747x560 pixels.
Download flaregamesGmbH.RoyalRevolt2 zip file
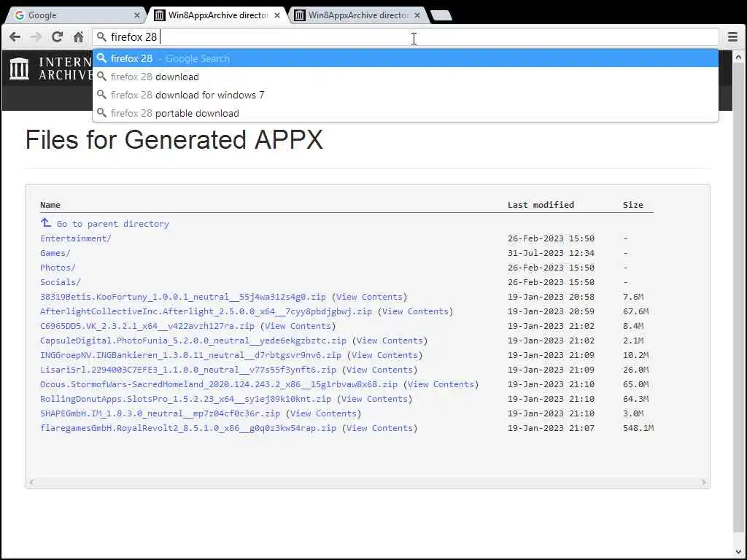tap(188, 428)
